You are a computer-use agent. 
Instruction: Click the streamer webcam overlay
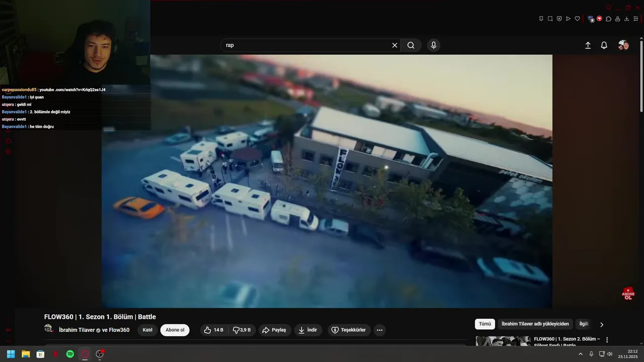[75, 42]
